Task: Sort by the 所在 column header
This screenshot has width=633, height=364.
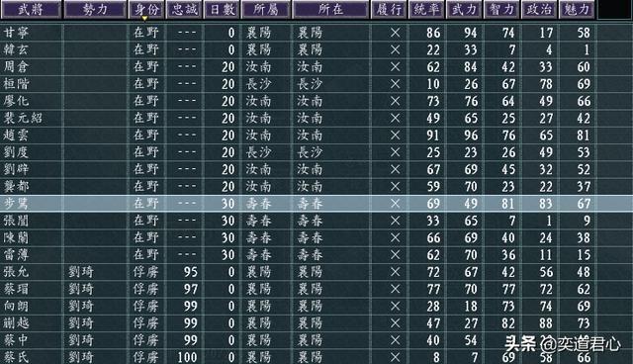Action: tap(330, 9)
